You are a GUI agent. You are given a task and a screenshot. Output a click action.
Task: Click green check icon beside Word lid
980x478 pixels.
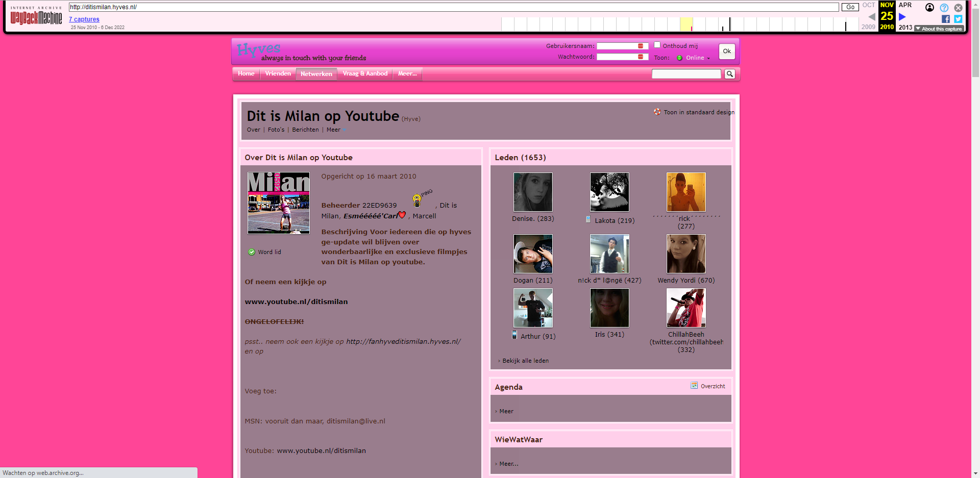(252, 252)
